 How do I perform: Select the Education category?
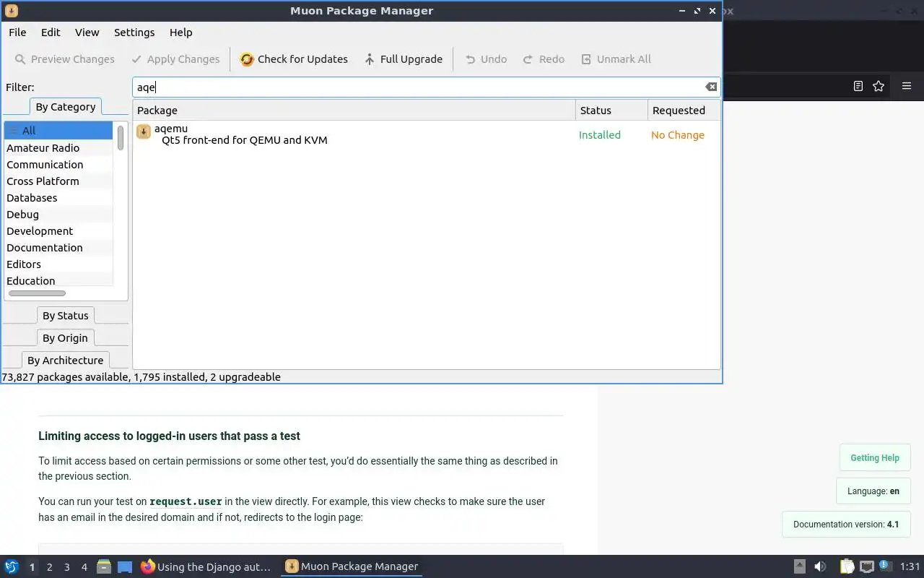(58, 280)
